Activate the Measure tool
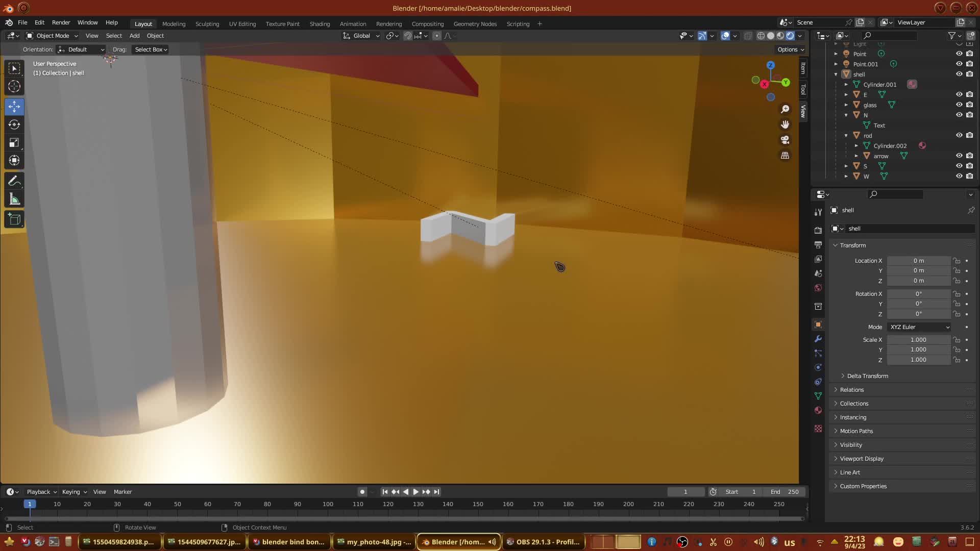Screen dimensions: 980x551 coord(14,199)
